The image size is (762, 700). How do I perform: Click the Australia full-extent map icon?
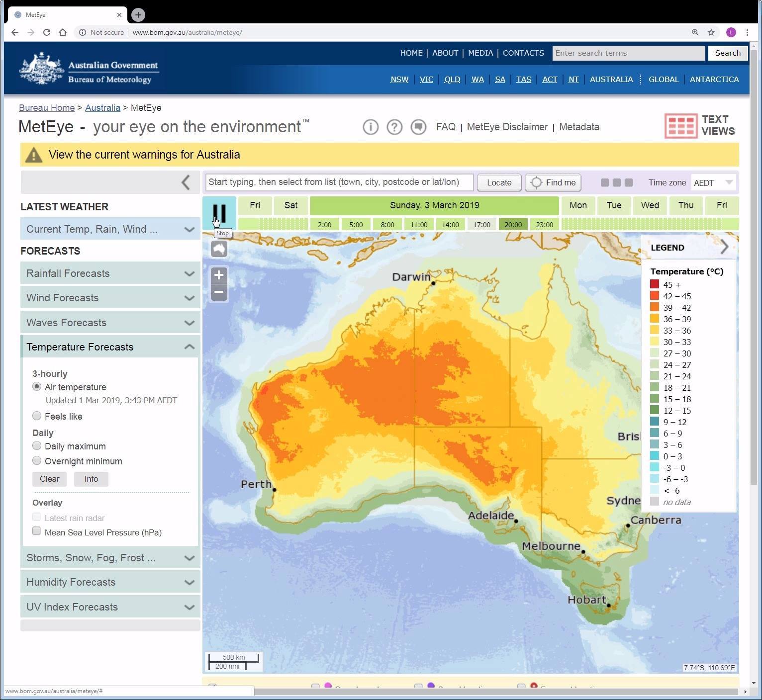219,249
